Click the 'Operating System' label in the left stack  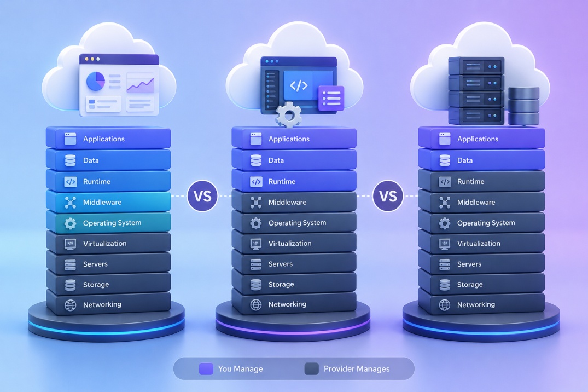click(112, 223)
